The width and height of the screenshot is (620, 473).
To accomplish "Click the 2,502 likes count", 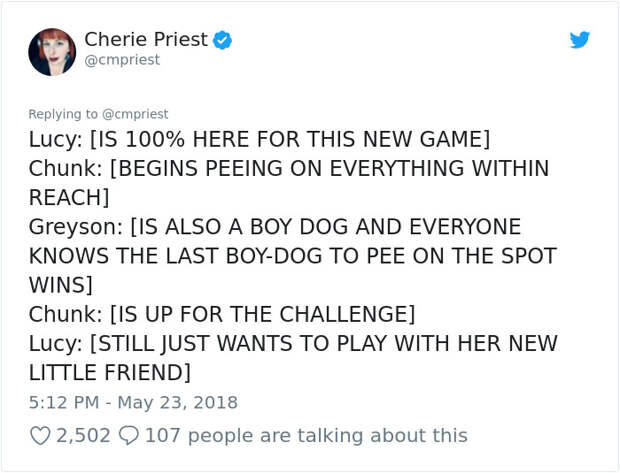I will point(83,436).
